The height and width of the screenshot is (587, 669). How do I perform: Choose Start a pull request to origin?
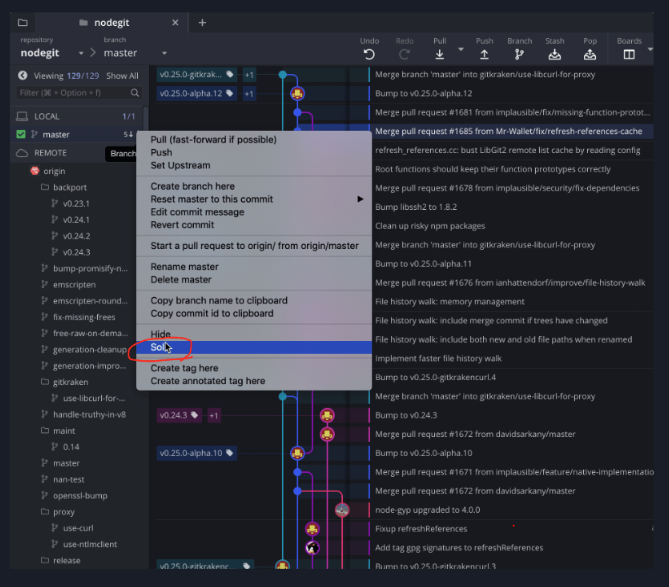(254, 245)
